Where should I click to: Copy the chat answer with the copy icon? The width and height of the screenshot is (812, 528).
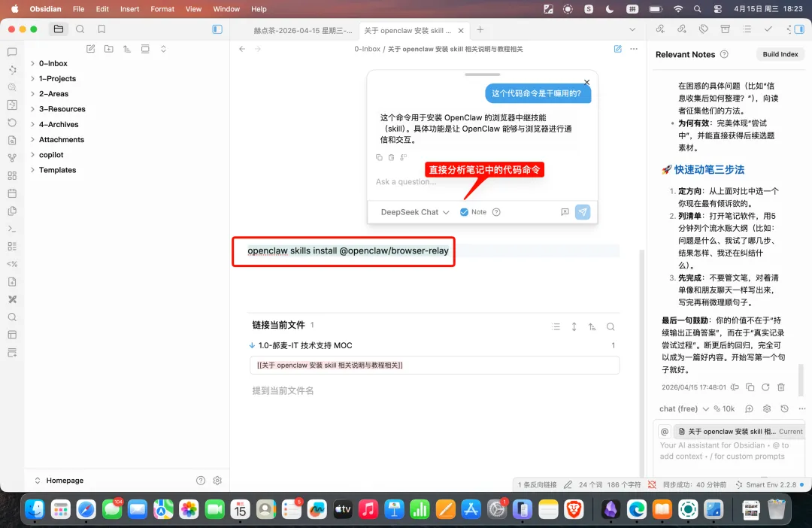[x=379, y=157]
